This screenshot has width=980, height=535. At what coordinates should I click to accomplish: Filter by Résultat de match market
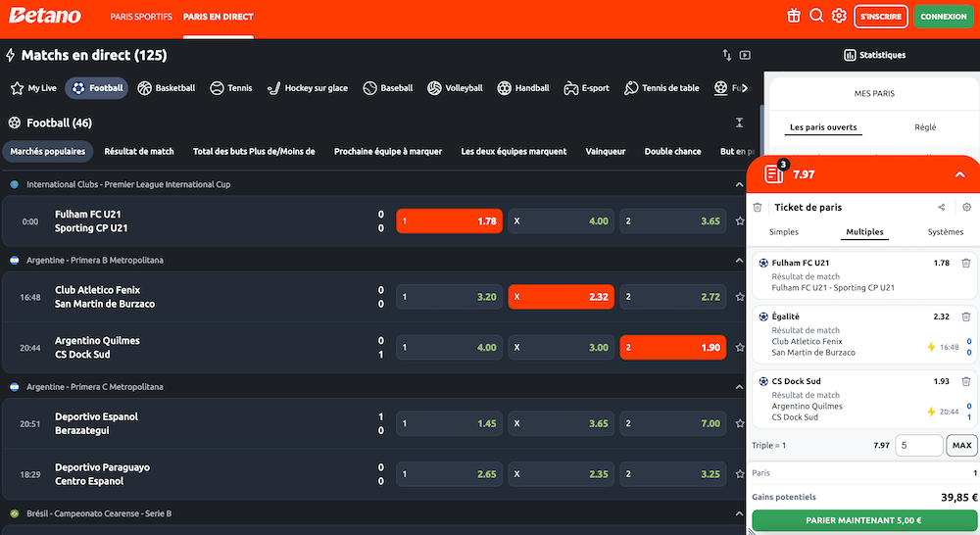point(139,151)
